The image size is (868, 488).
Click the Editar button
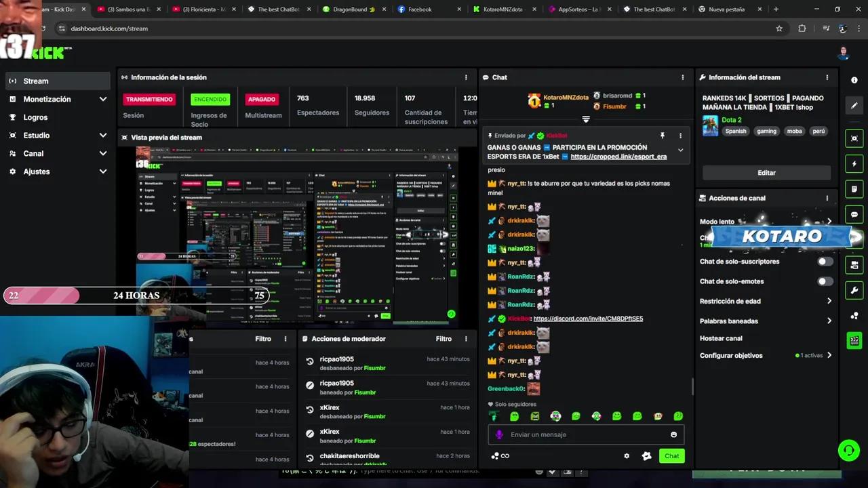point(766,173)
